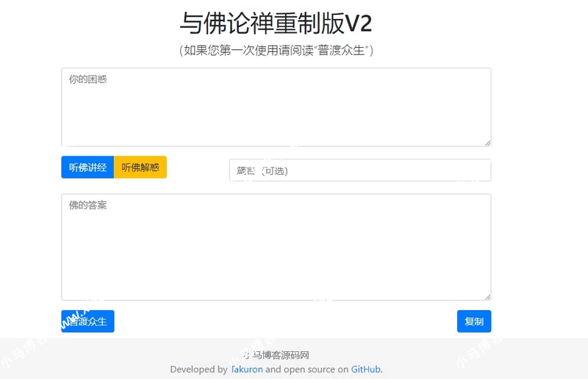This screenshot has width=588, height=379.
Task: Click the resize grip of 佛的答案 box
Action: point(487,296)
